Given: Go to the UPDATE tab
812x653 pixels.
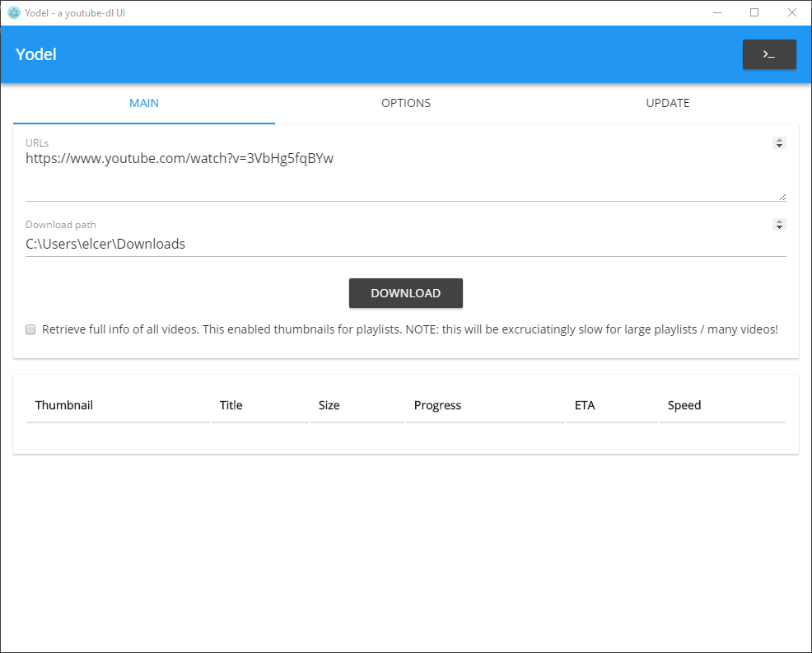Looking at the screenshot, I should click(668, 103).
